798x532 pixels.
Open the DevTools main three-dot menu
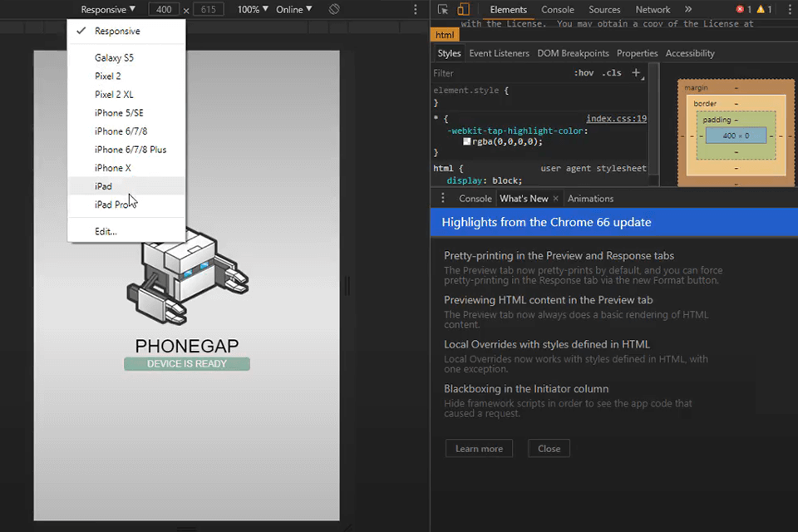click(790, 9)
